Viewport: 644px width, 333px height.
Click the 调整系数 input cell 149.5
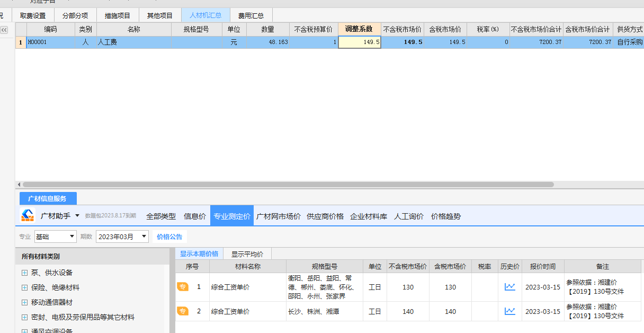360,42
